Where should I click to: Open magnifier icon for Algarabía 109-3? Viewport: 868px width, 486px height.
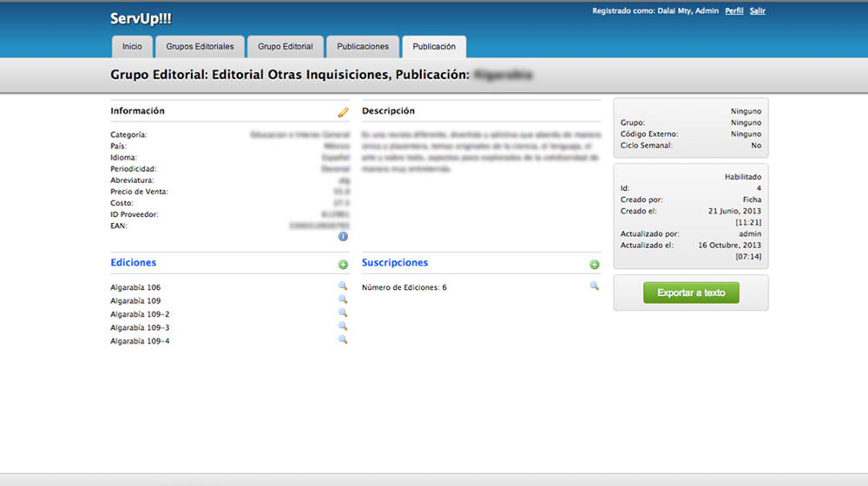coord(343,326)
